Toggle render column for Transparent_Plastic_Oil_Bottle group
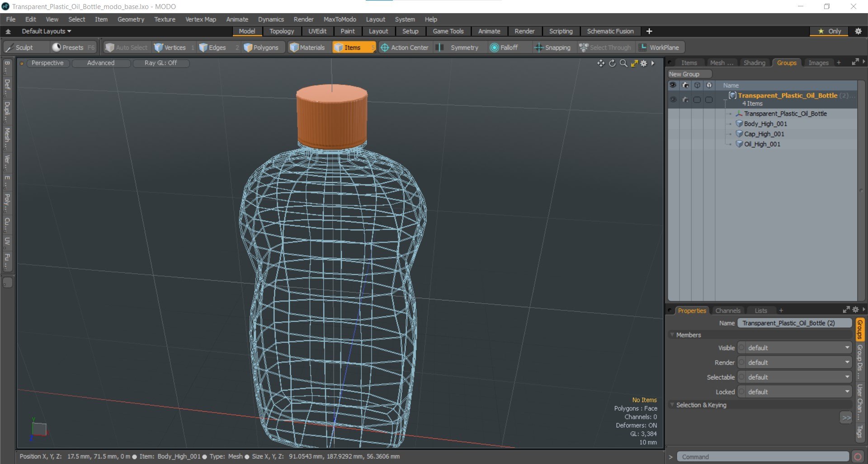This screenshot has width=868, height=464. point(685,99)
